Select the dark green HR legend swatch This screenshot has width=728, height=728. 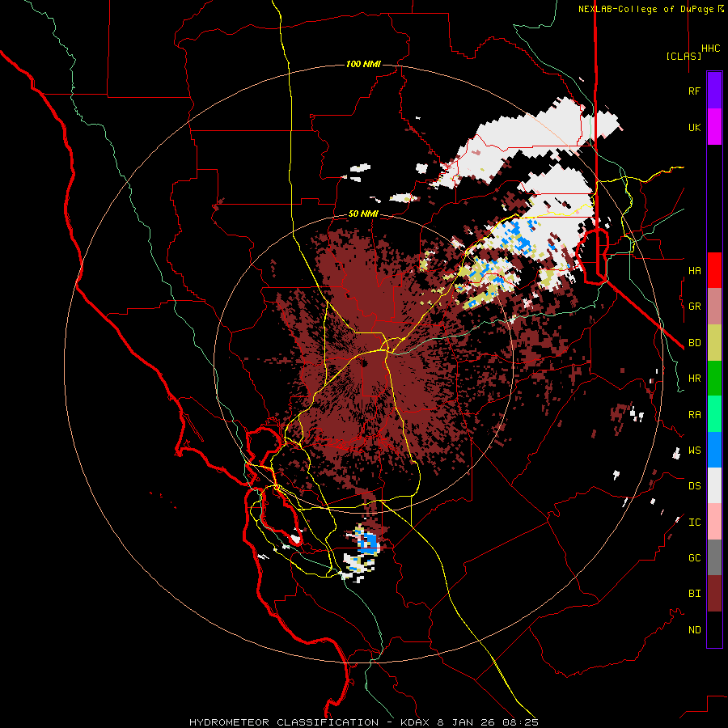click(x=714, y=379)
